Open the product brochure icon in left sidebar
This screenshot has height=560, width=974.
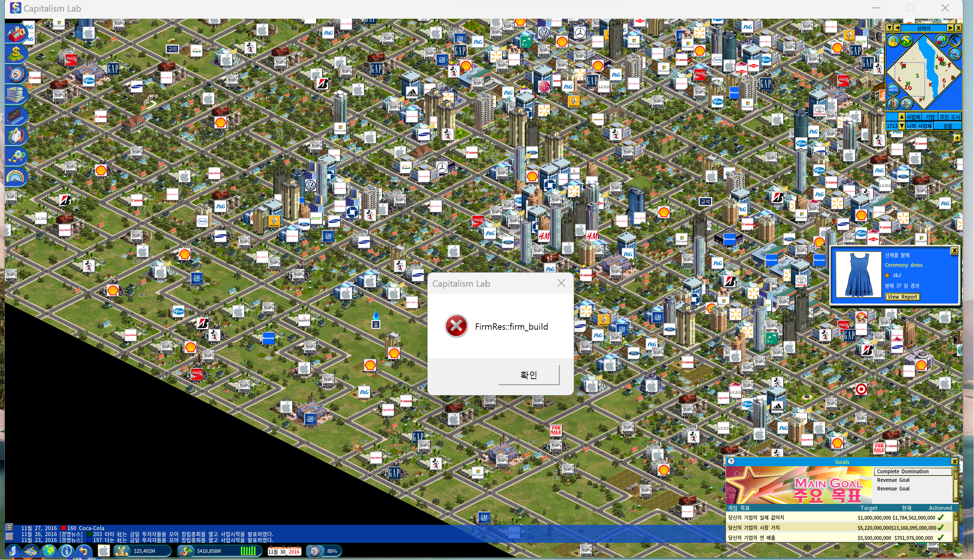(x=16, y=136)
